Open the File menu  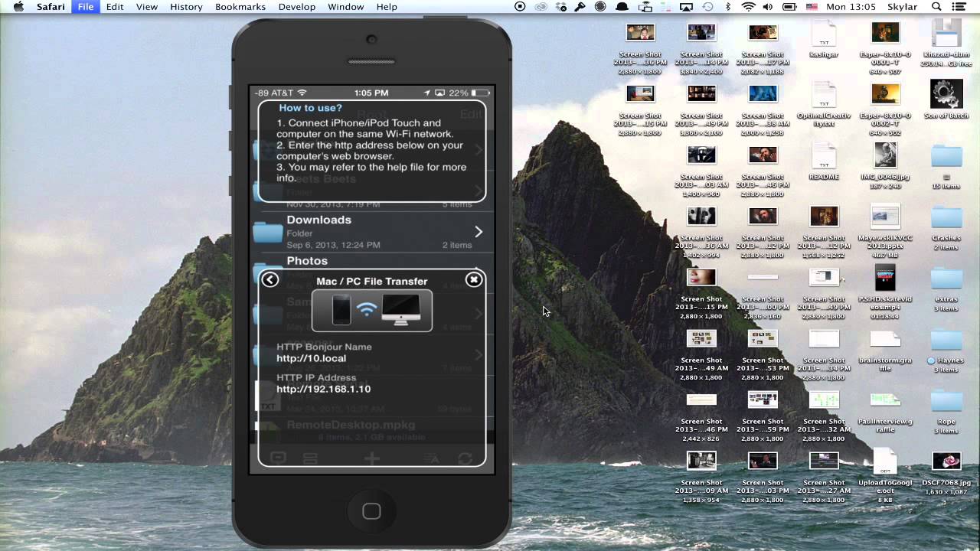click(86, 7)
